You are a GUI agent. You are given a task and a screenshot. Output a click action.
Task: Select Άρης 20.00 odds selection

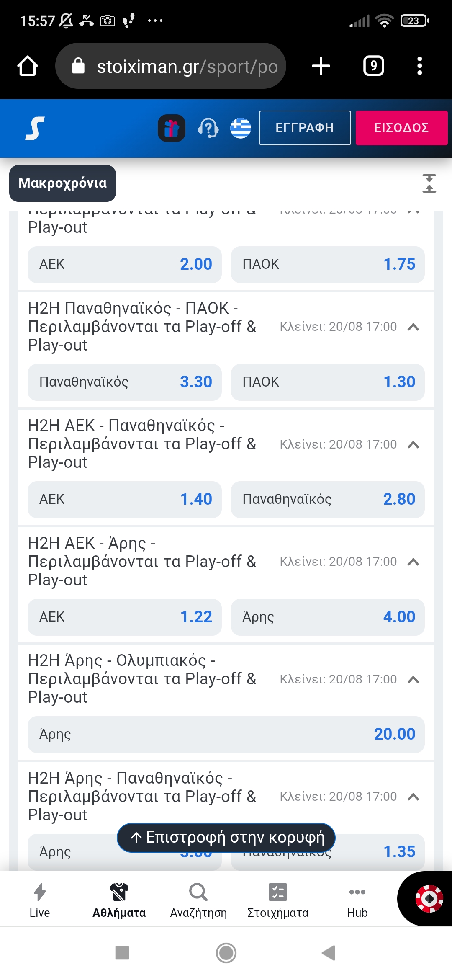[226, 734]
